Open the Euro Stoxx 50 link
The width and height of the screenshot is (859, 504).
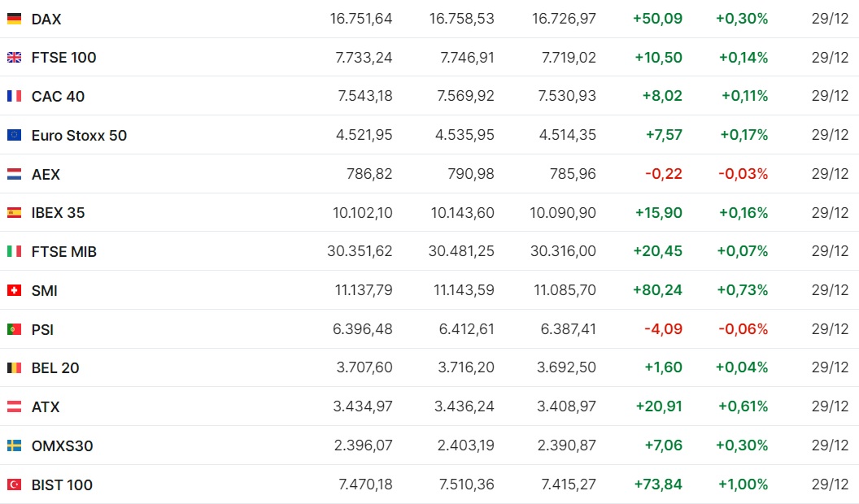[x=79, y=135]
